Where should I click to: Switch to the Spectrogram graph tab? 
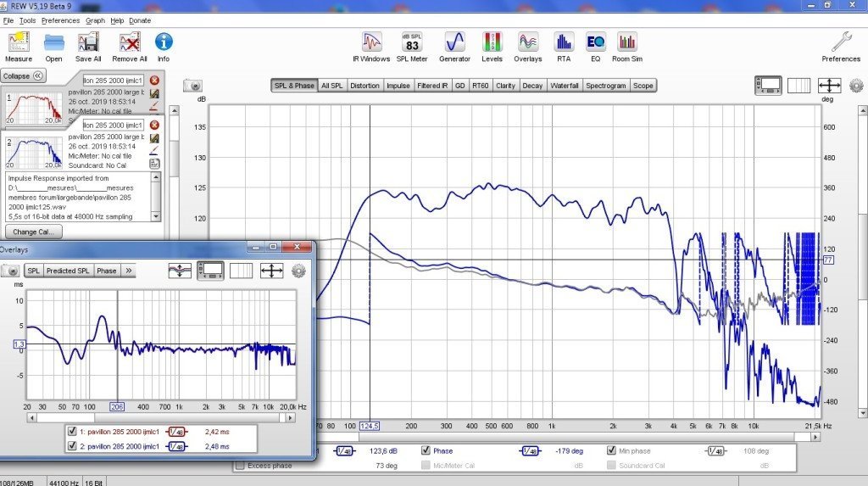605,86
